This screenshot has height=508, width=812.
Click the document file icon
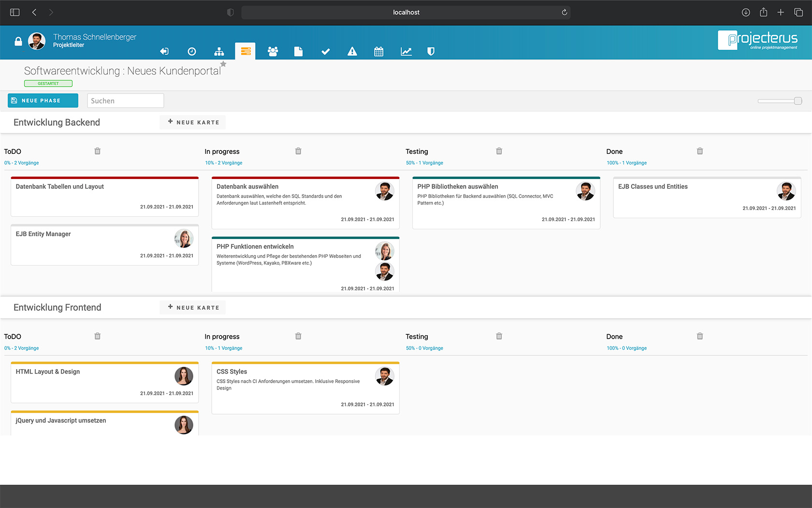pos(298,51)
